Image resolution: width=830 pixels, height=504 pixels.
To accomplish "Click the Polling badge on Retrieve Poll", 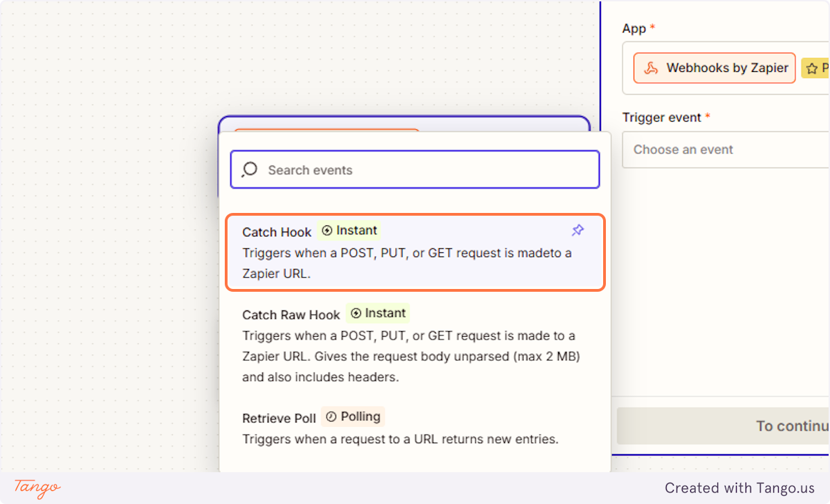I will click(353, 417).
